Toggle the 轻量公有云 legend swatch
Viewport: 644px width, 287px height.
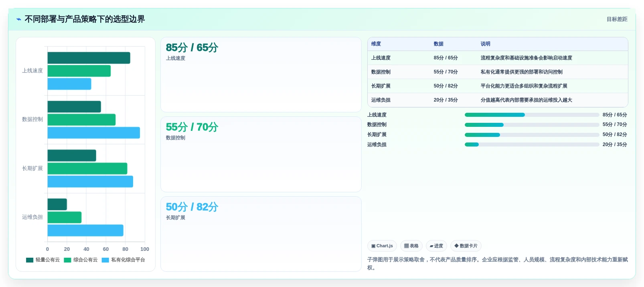tap(30, 260)
